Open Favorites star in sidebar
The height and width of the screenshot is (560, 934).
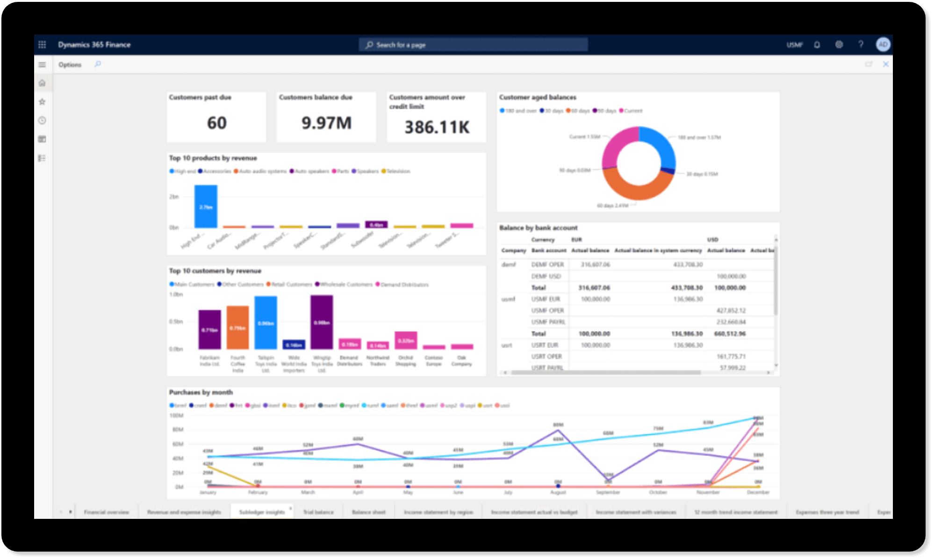42,102
